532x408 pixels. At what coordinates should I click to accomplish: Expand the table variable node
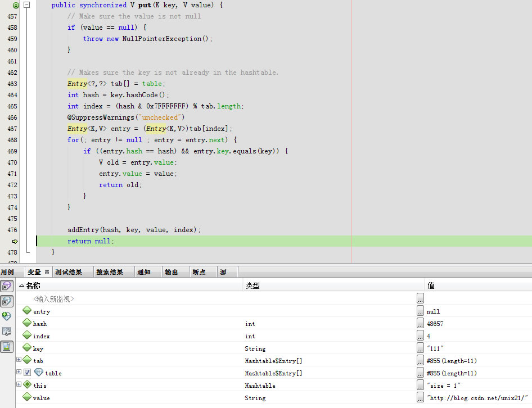click(x=19, y=371)
